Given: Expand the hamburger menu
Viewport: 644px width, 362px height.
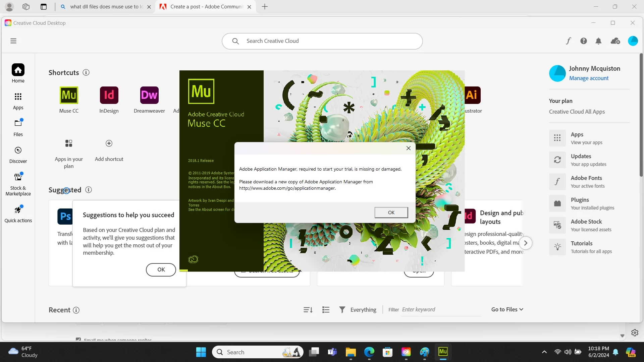Looking at the screenshot, I should coord(13,41).
